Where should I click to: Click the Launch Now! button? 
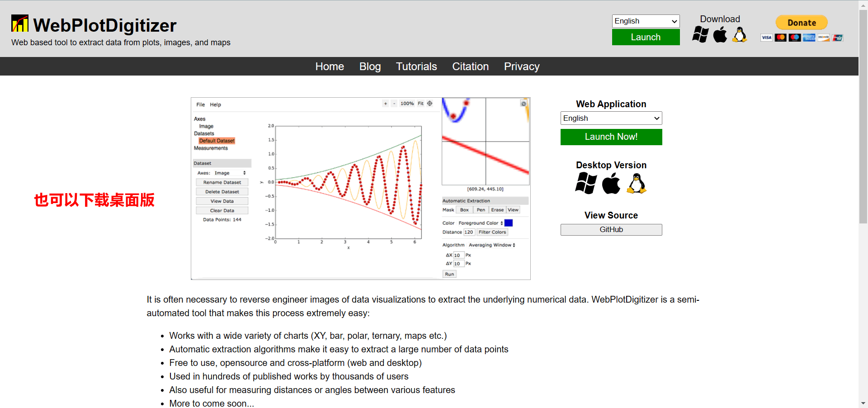pos(611,137)
